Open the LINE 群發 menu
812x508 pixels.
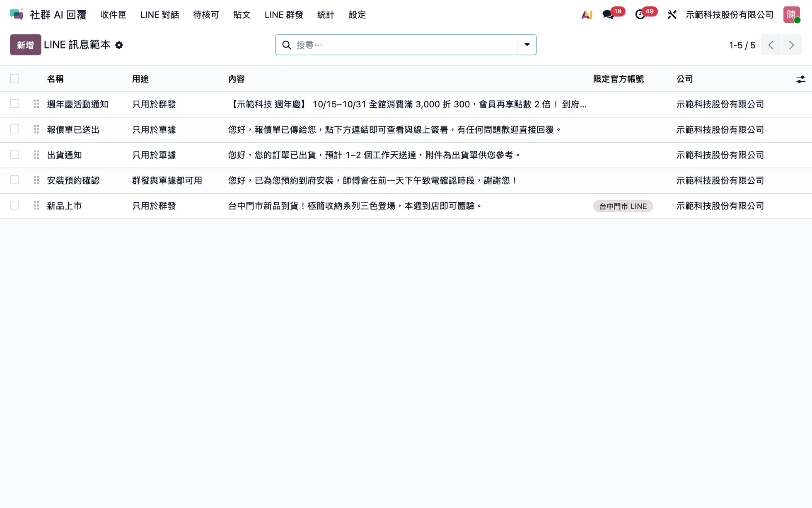click(x=284, y=15)
